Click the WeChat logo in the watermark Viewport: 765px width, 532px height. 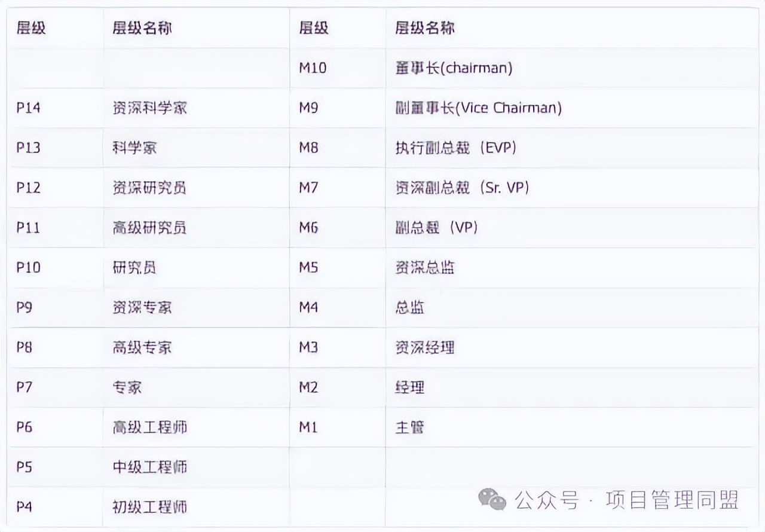[492, 500]
